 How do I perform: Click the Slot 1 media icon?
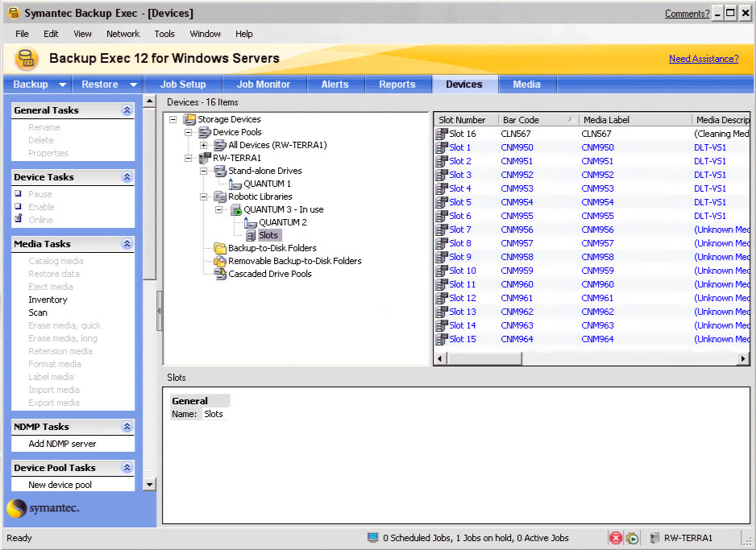(442, 147)
